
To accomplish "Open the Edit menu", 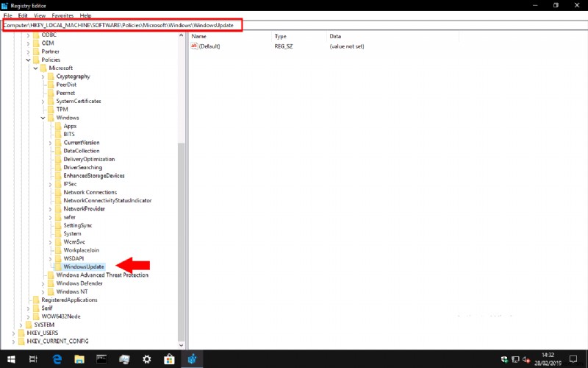I will click(23, 15).
